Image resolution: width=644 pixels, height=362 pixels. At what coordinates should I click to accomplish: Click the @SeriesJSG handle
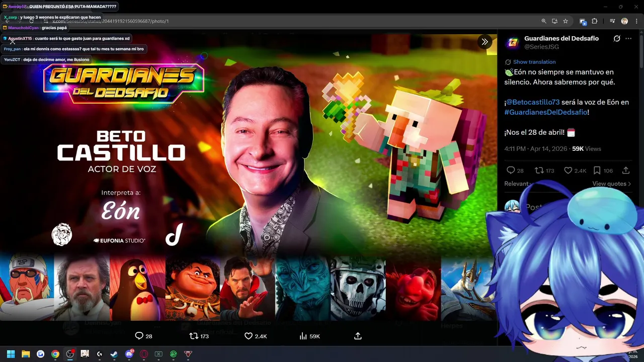pos(541,47)
